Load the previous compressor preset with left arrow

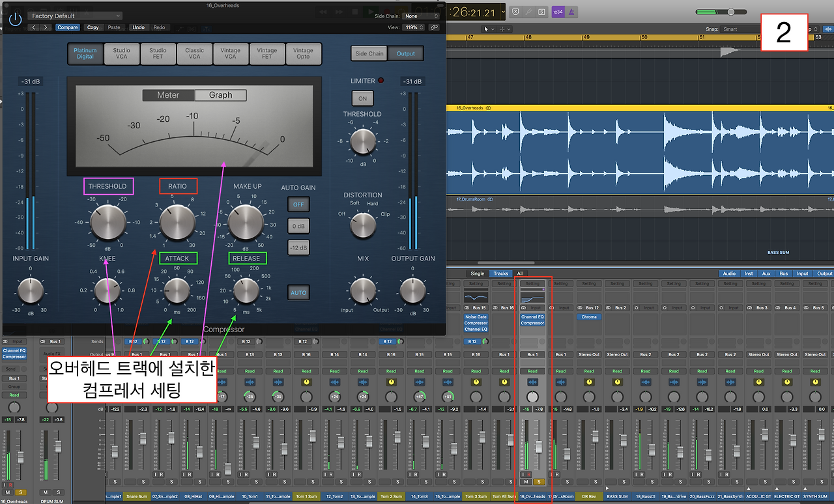[34, 27]
